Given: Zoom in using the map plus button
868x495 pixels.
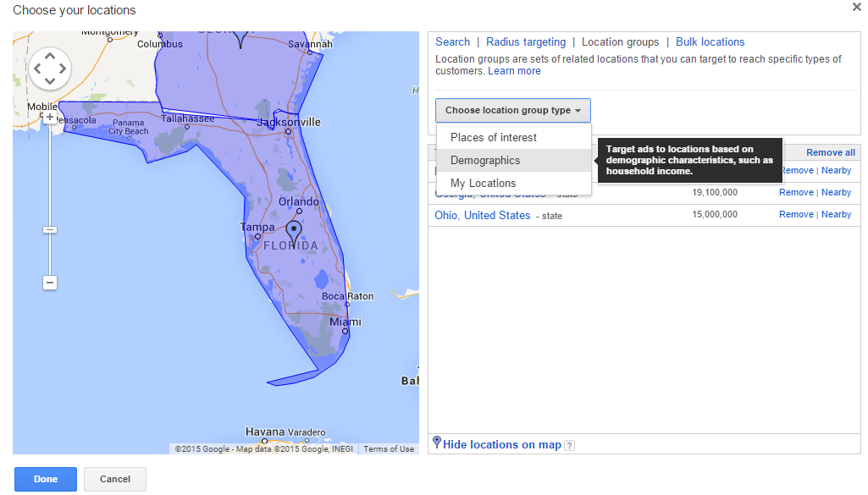Looking at the screenshot, I should pos(50,118).
